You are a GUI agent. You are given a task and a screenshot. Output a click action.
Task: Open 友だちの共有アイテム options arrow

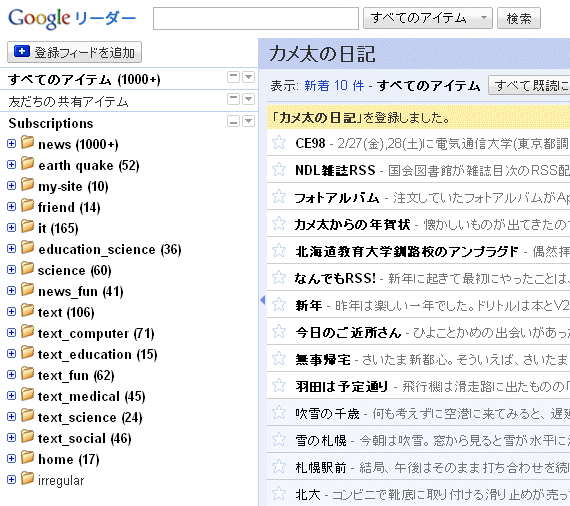248,99
